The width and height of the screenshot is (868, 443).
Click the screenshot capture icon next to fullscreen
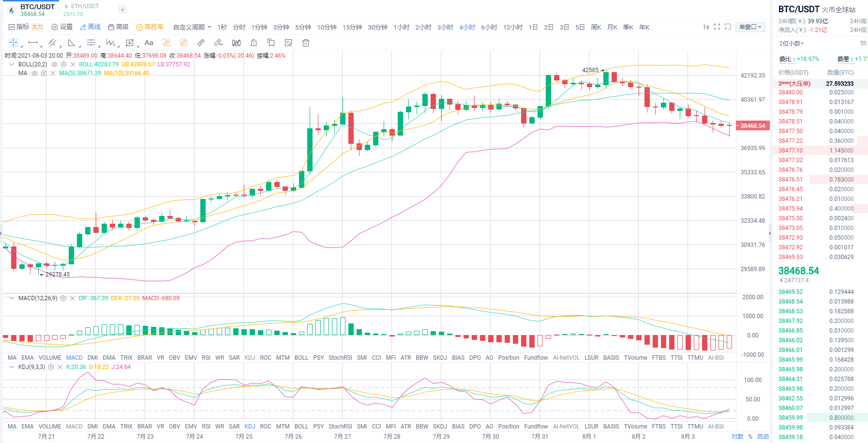coord(728,27)
